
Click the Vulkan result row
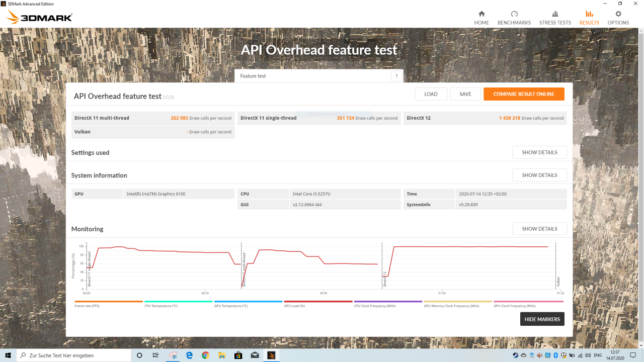[x=153, y=132]
